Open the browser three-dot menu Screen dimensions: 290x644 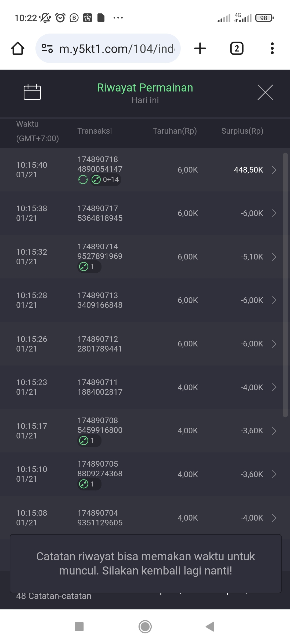coord(272,49)
